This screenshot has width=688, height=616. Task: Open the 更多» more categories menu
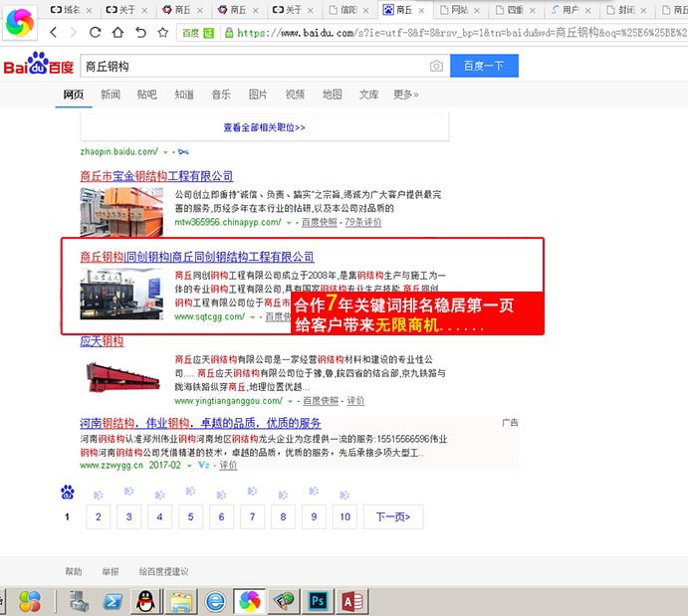click(x=406, y=95)
